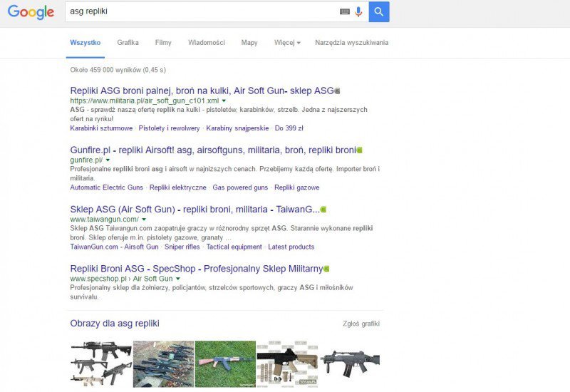Open thumbnail of guns laid on ground
Image resolution: width=570 pixels, height=392 pixels.
click(164, 363)
